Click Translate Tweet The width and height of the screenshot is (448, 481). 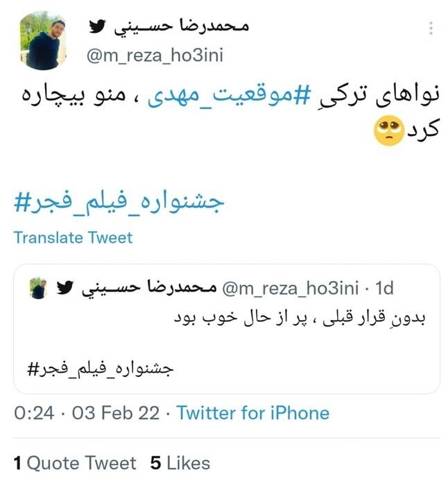(x=73, y=237)
